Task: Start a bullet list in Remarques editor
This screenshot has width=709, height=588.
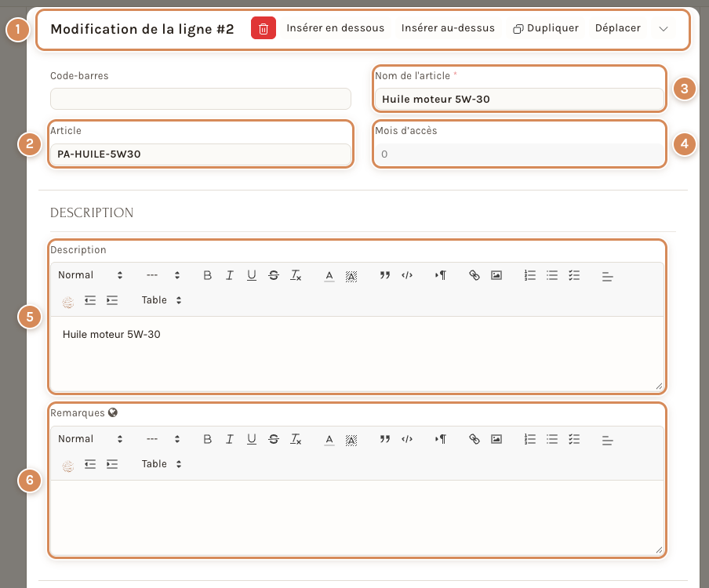Action: coord(552,439)
